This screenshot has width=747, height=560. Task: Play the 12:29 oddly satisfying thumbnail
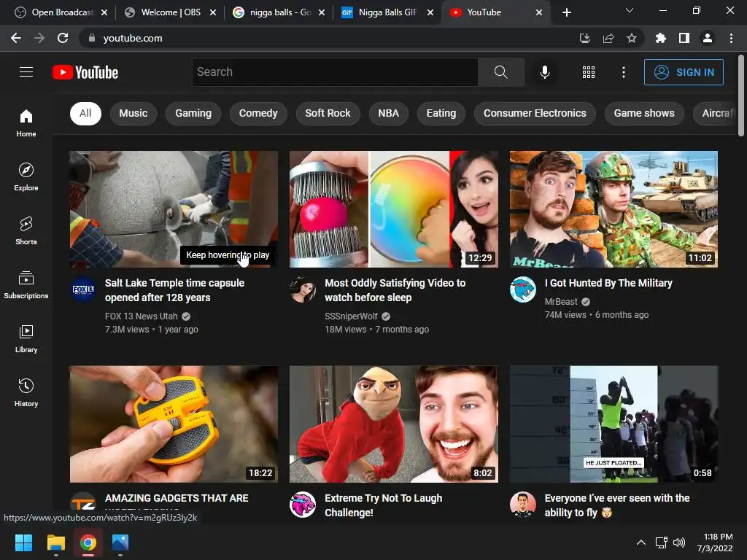(x=393, y=209)
